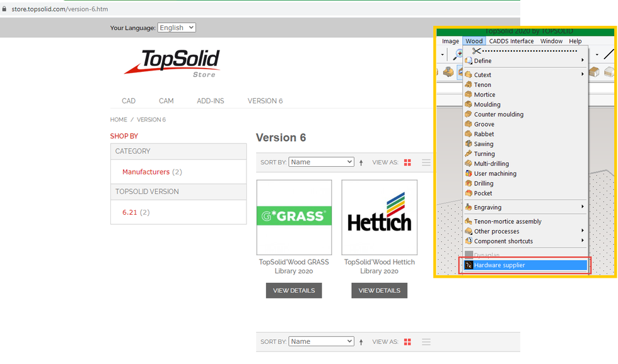618x364 pixels.
Task: Click the browser address bar URL
Action: click(x=60, y=9)
